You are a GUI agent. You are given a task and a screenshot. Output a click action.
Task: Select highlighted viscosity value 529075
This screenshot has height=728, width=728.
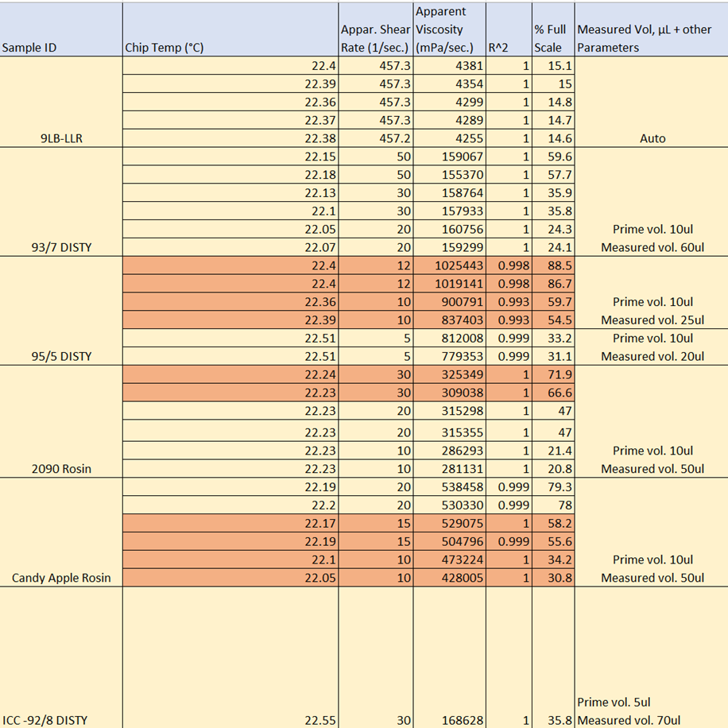(449, 523)
